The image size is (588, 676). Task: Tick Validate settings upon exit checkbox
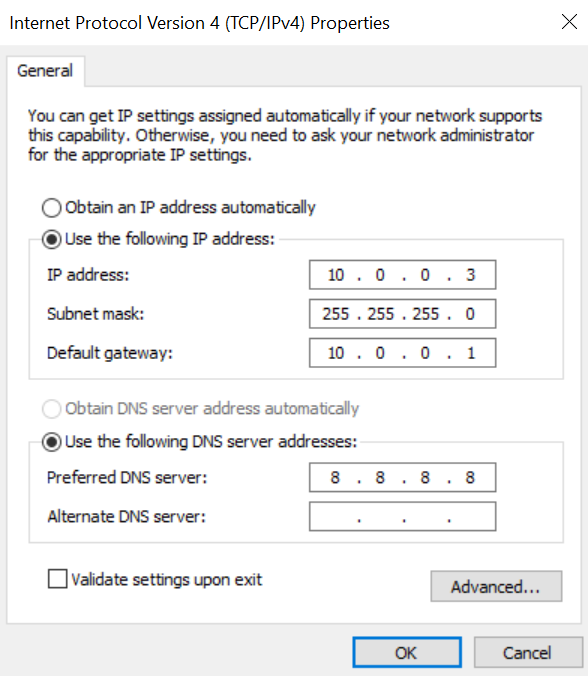pyautogui.click(x=57, y=579)
